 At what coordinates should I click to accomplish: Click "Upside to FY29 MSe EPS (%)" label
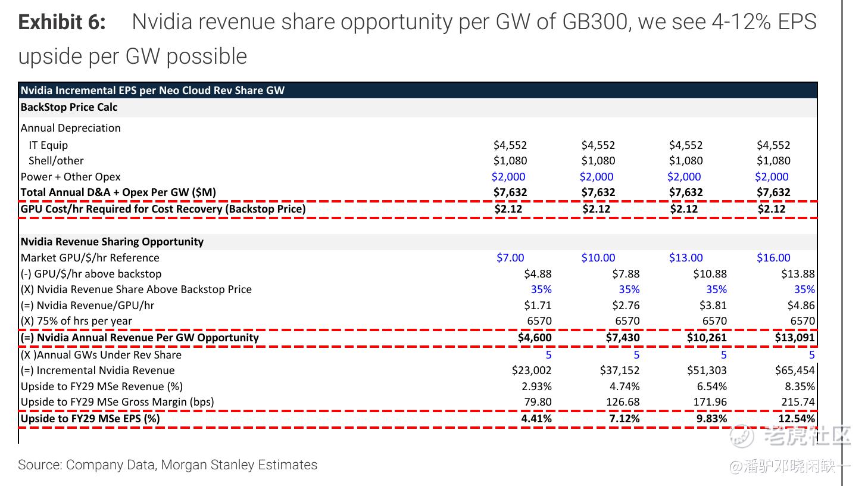click(90, 419)
